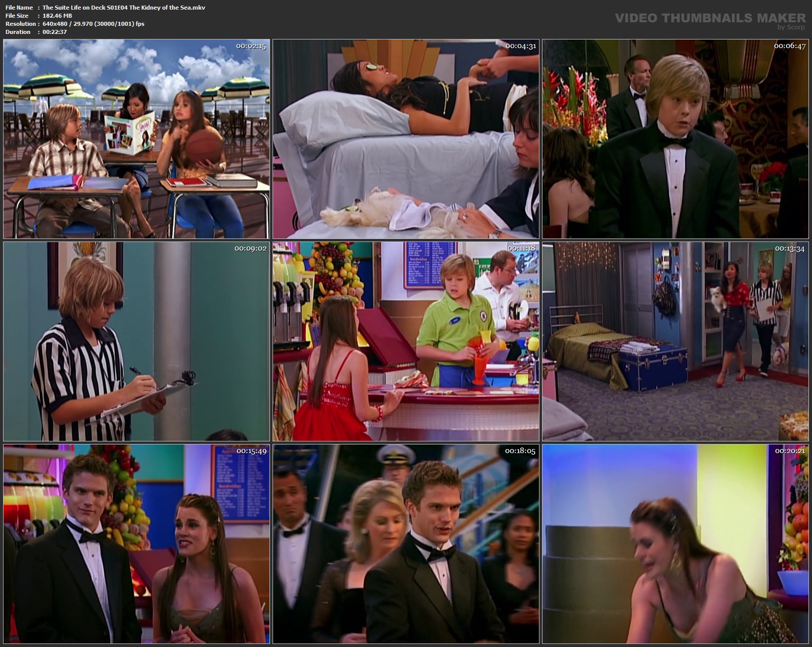Click the 00:18:05 timestamp label

[x=520, y=451]
